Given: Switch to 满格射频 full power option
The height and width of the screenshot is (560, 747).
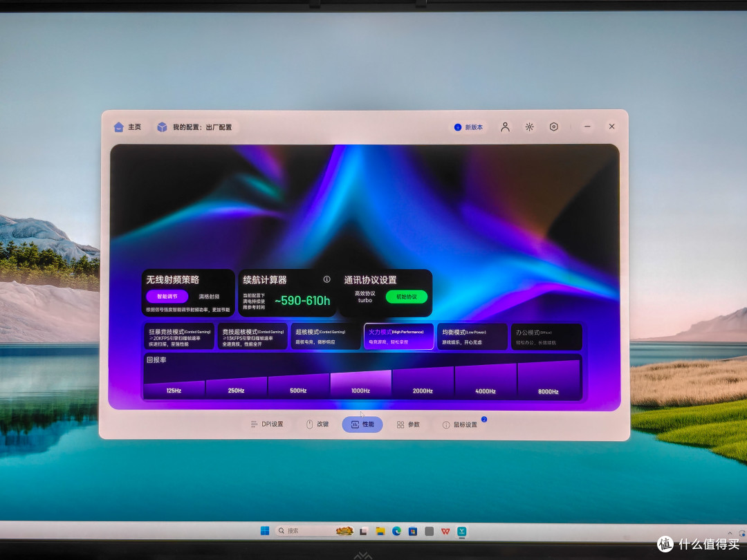Looking at the screenshot, I should [209, 297].
